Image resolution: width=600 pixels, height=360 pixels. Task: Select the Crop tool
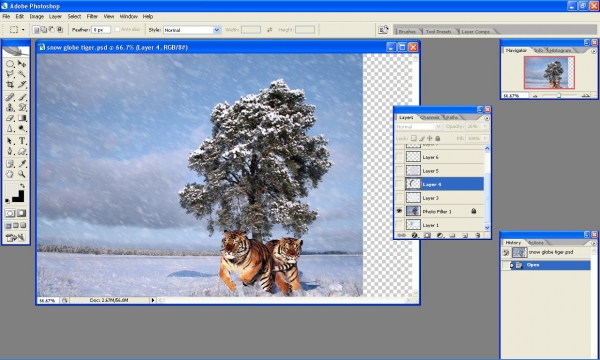pos(10,84)
